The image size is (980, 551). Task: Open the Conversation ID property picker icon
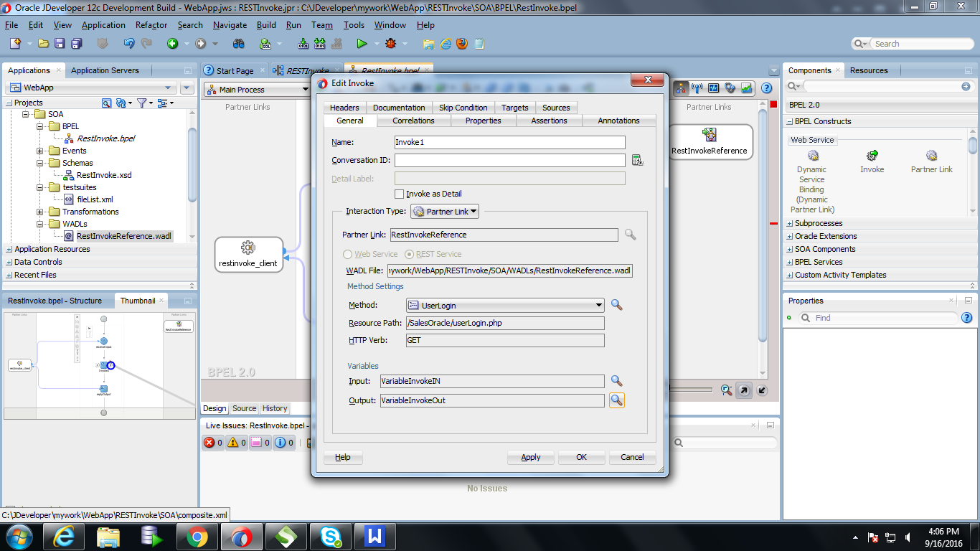point(638,160)
